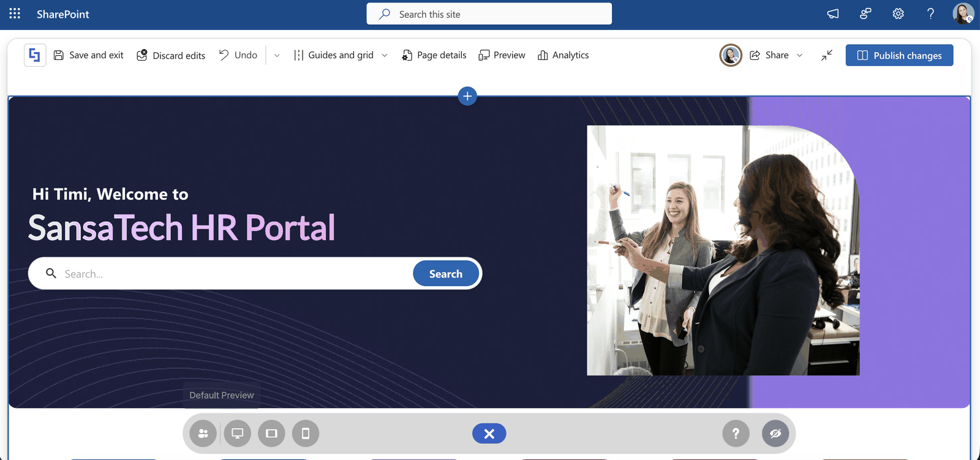This screenshot has height=460, width=980.
Task: Open the people connections icon in header
Action: (x=865, y=13)
